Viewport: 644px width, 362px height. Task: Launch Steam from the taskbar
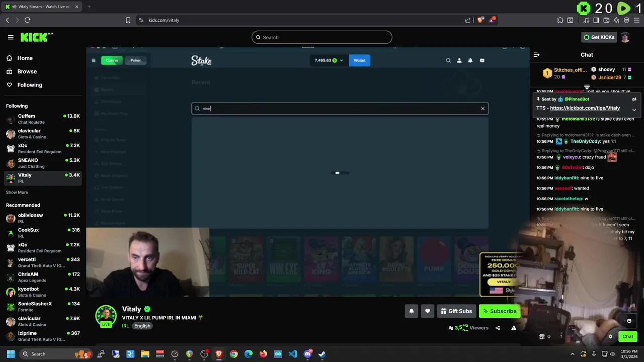pyautogui.click(x=322, y=354)
